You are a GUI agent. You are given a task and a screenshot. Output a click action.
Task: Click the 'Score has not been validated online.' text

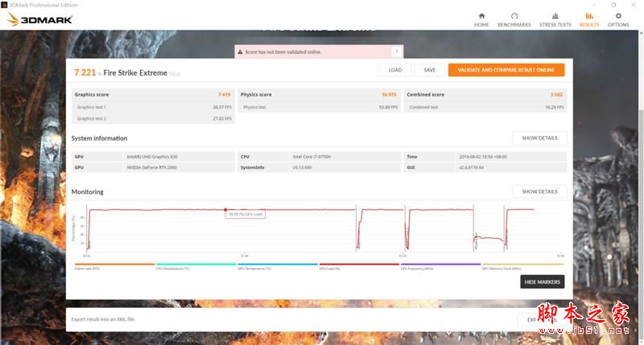(283, 52)
